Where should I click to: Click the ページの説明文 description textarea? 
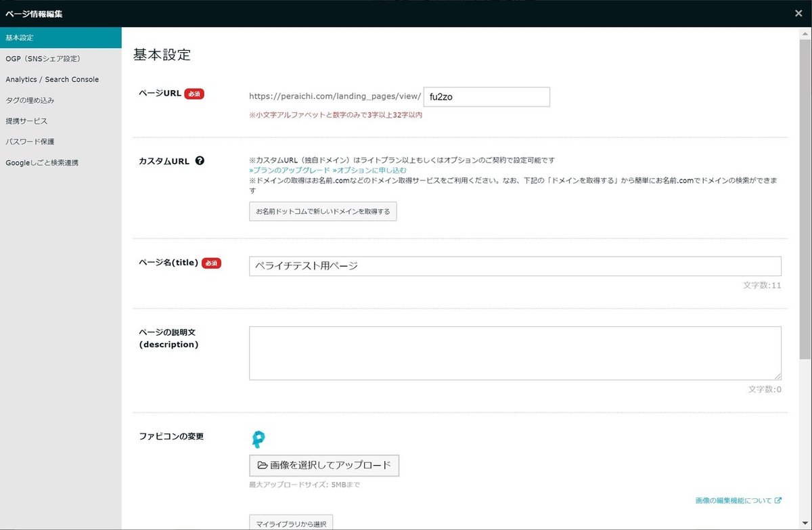tap(515, 353)
